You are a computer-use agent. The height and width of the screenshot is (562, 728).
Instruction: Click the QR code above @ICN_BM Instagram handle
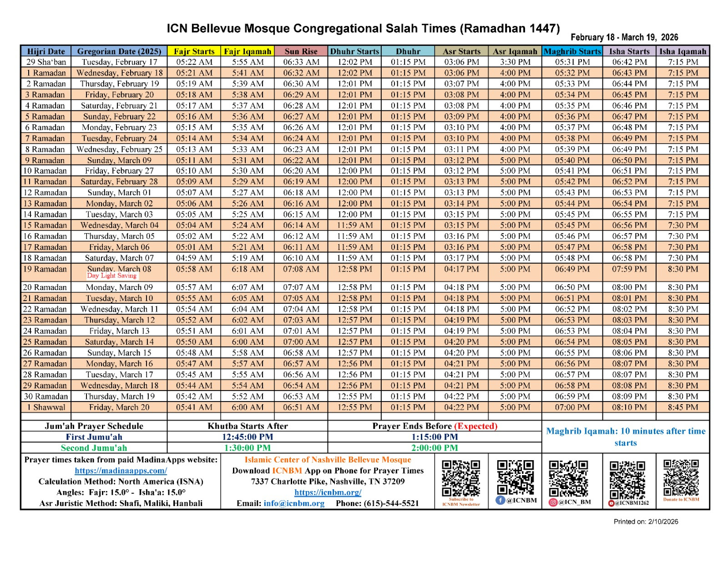(x=568, y=478)
